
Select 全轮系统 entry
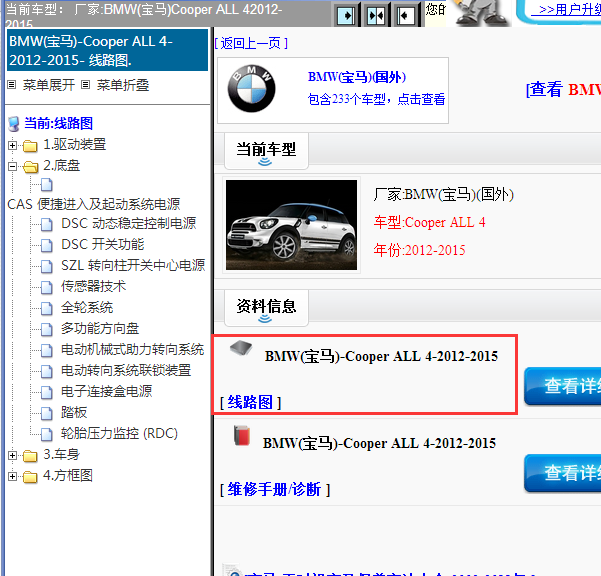point(87,307)
